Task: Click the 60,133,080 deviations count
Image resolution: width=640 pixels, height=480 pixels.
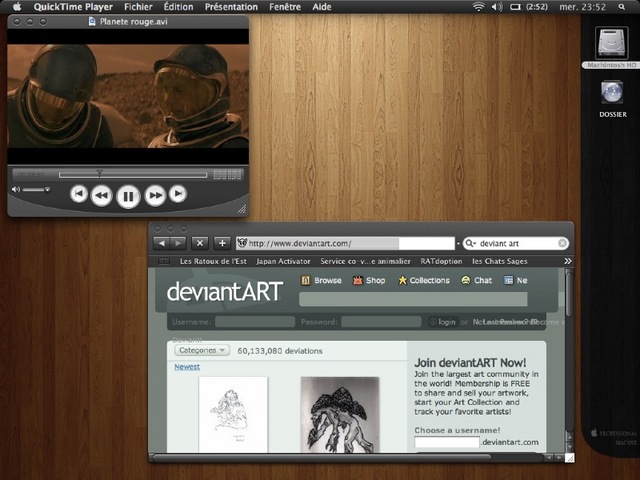Action: tap(280, 351)
